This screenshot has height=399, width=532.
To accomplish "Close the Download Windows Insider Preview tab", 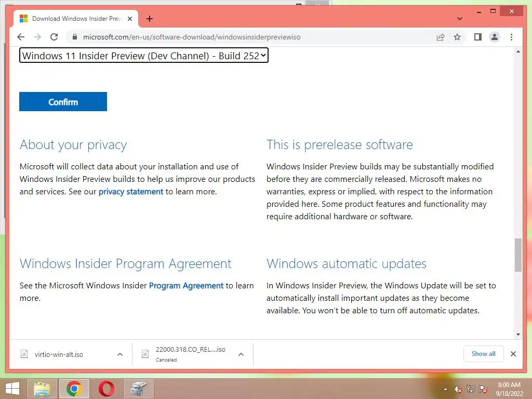I will tap(129, 19).
